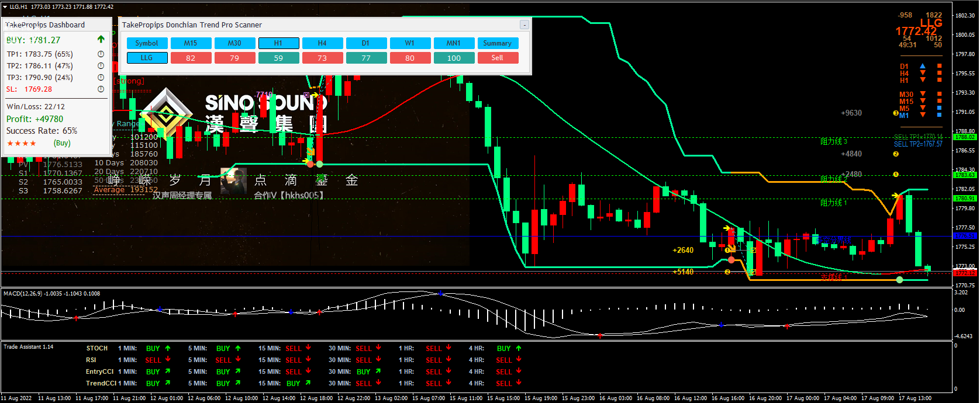Select the D1 timeframe in Scanner
Image resolution: width=980 pixels, height=403 pixels.
[366, 43]
